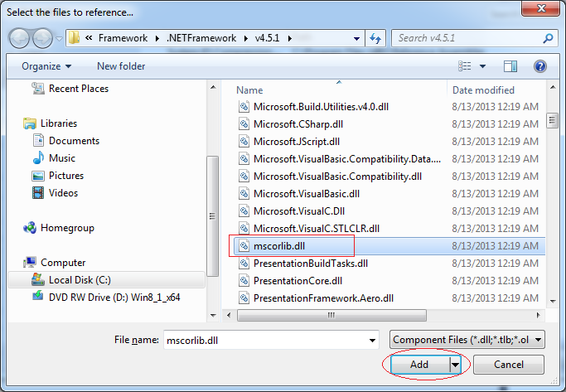This screenshot has width=566, height=392.
Task: Open the Add button split dropdown arrow
Action: [455, 365]
